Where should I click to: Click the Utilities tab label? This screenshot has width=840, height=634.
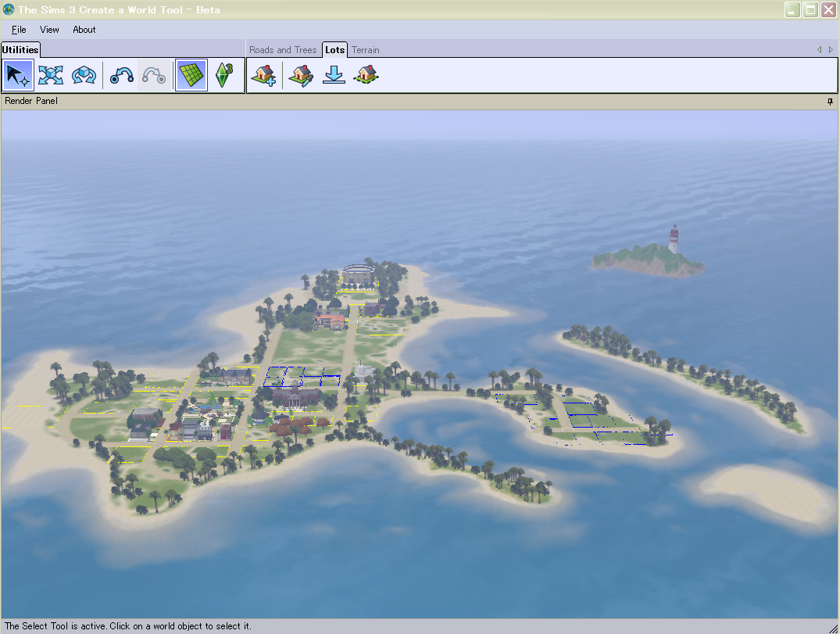tap(20, 49)
